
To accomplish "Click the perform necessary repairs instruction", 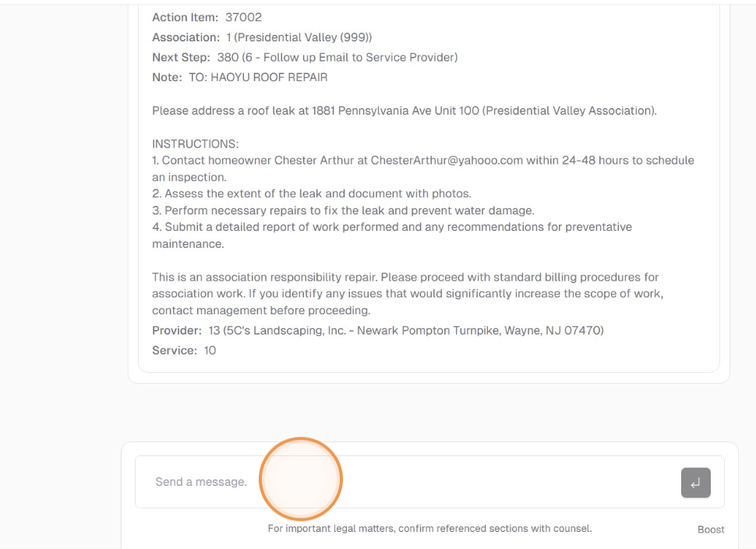I will pyautogui.click(x=343, y=211).
